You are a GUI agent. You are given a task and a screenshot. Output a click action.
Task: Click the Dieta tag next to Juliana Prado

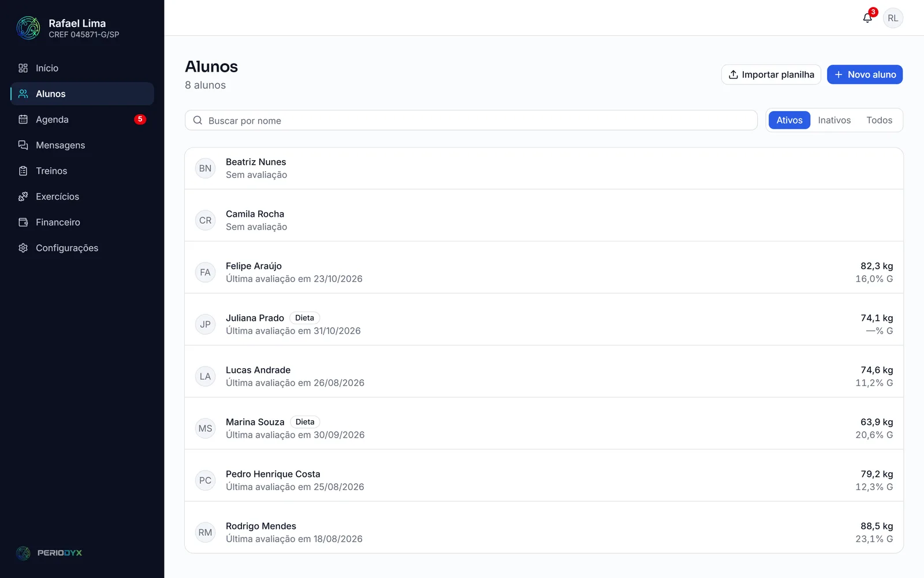point(304,318)
